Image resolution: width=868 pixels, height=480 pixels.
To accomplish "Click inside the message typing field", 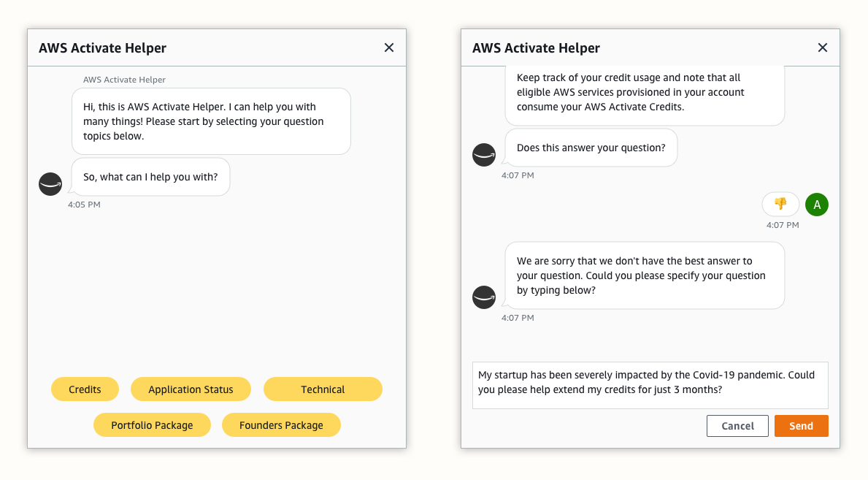I will (650, 384).
